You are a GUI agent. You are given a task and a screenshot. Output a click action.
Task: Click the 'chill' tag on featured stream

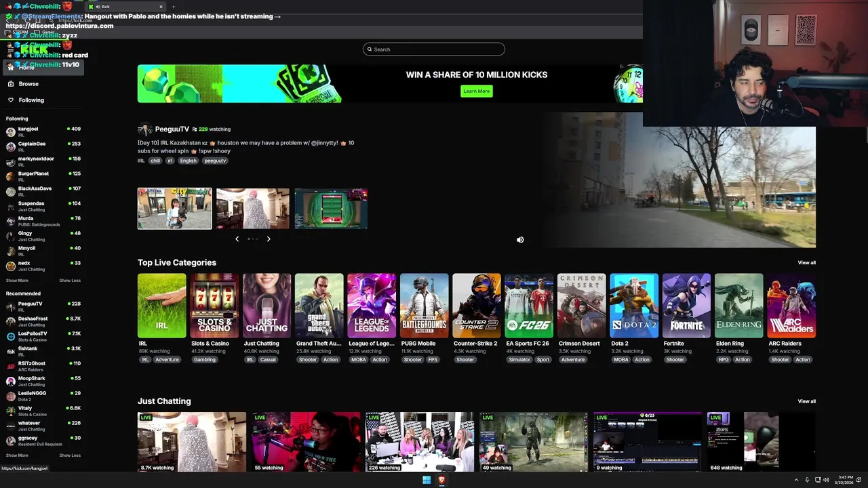(x=155, y=161)
